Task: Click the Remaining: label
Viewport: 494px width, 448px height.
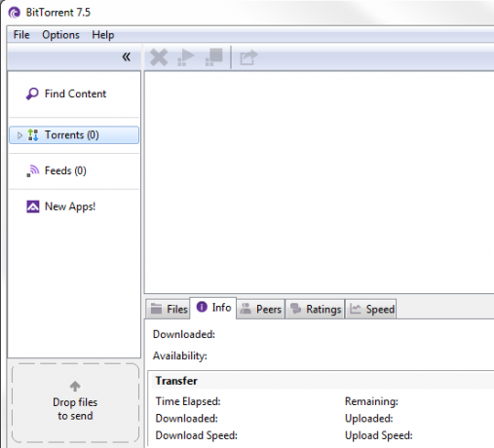Action: click(371, 401)
